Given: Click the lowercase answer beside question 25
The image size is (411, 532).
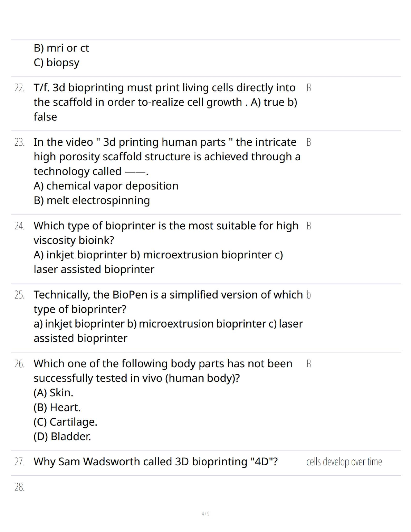Looking at the screenshot, I should (308, 295).
